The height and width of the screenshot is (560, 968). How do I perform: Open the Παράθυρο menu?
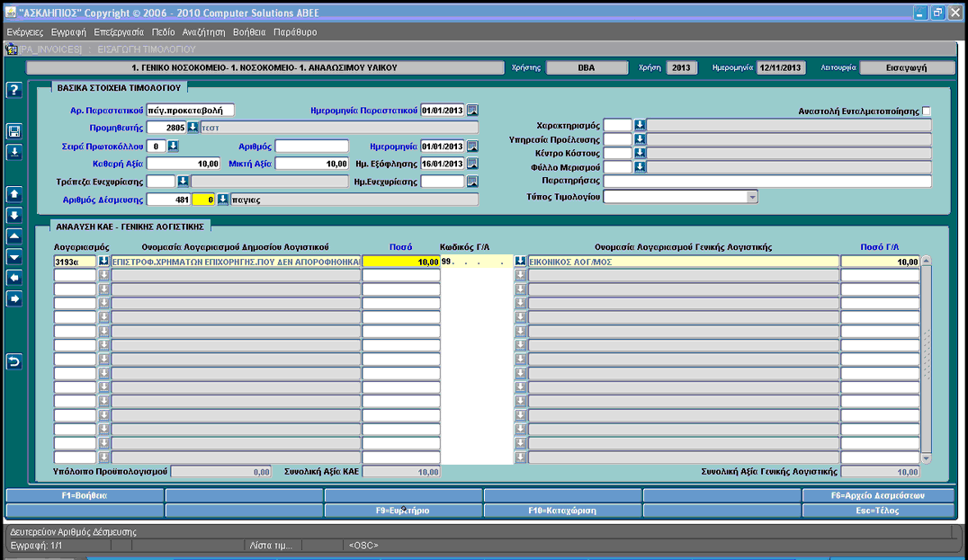point(295,32)
